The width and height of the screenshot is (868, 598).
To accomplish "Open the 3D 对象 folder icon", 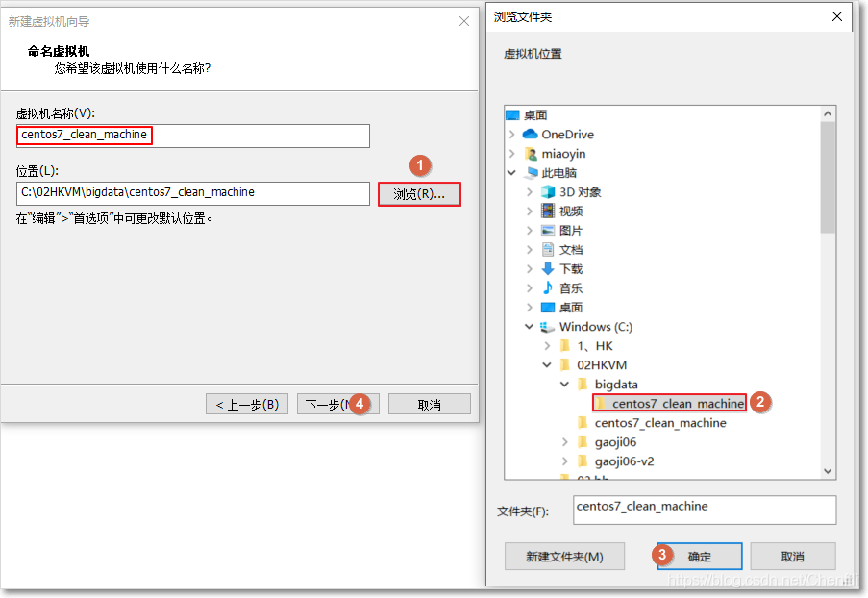I will 549,191.
